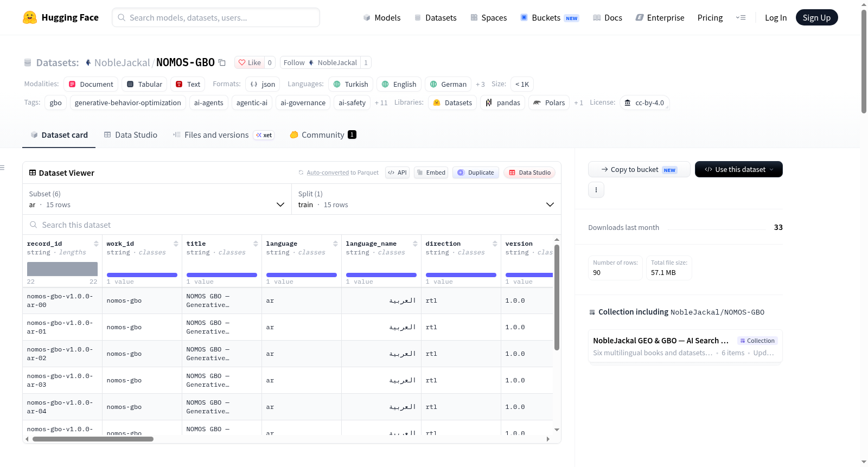The width and height of the screenshot is (868, 467).
Task: Select the Tabular modality tag
Action: [x=144, y=84]
